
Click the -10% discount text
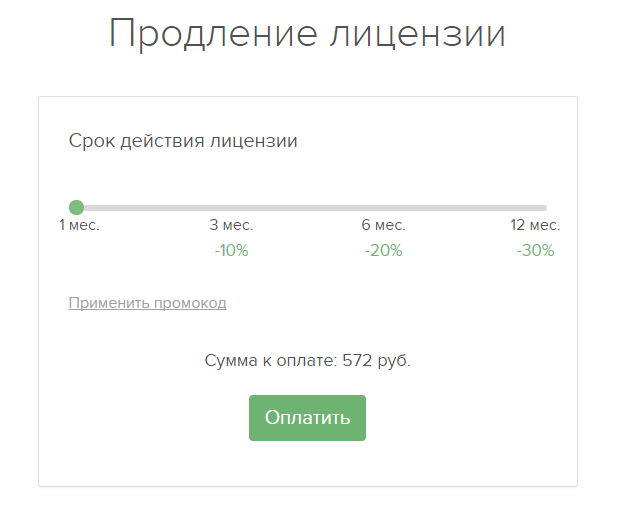click(x=231, y=250)
